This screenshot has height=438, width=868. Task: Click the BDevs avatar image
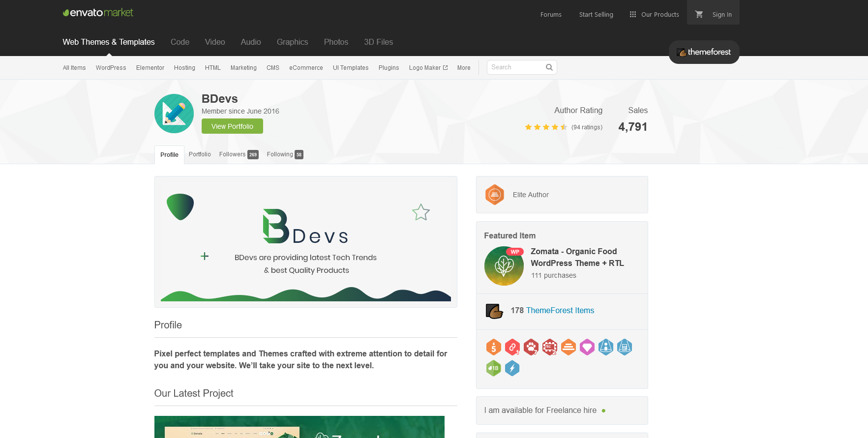[x=174, y=114]
